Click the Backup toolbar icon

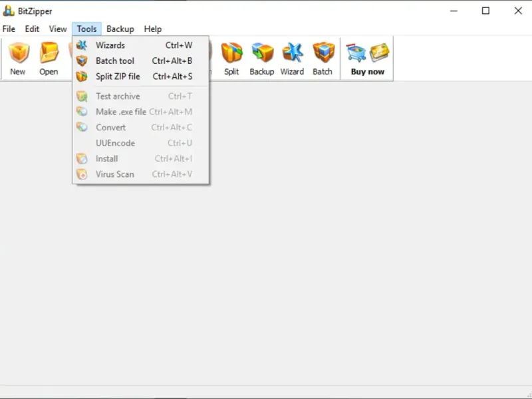(x=262, y=53)
